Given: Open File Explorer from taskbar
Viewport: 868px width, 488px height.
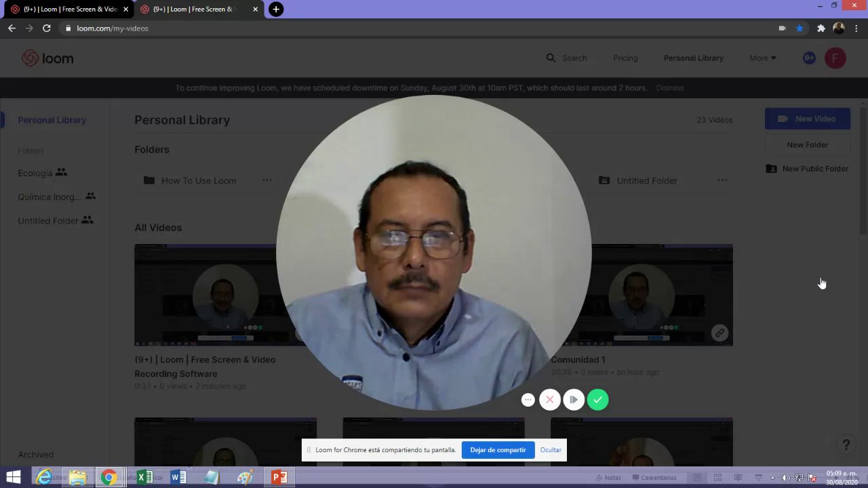Looking at the screenshot, I should [x=77, y=478].
